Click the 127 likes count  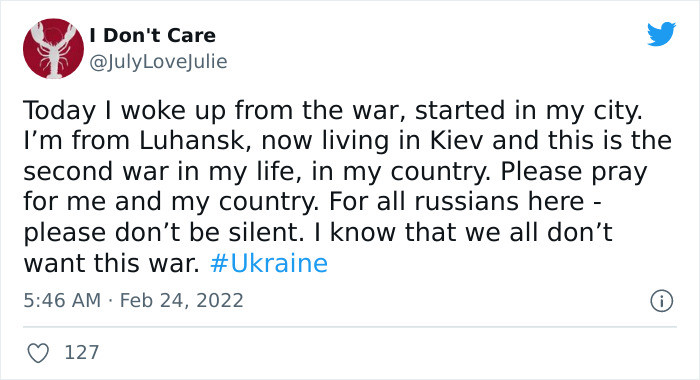pos(82,352)
